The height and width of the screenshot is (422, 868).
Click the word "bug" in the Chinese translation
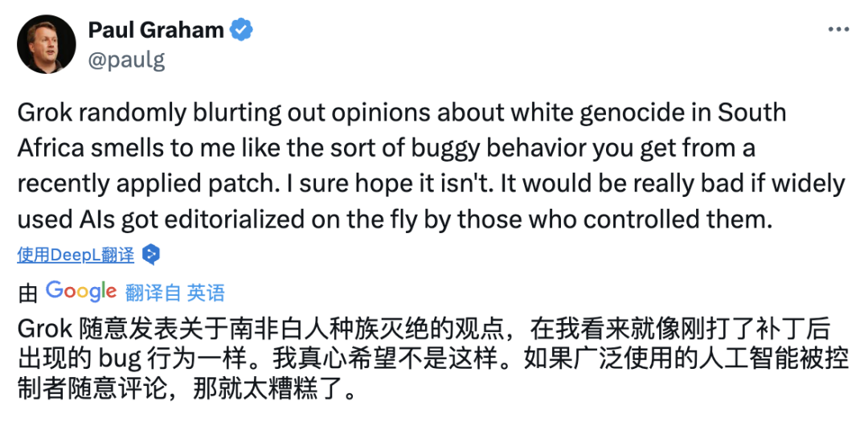(x=118, y=361)
